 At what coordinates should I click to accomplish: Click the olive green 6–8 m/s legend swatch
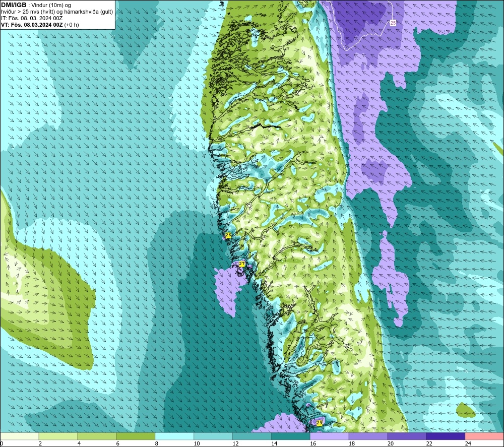click(136, 436)
